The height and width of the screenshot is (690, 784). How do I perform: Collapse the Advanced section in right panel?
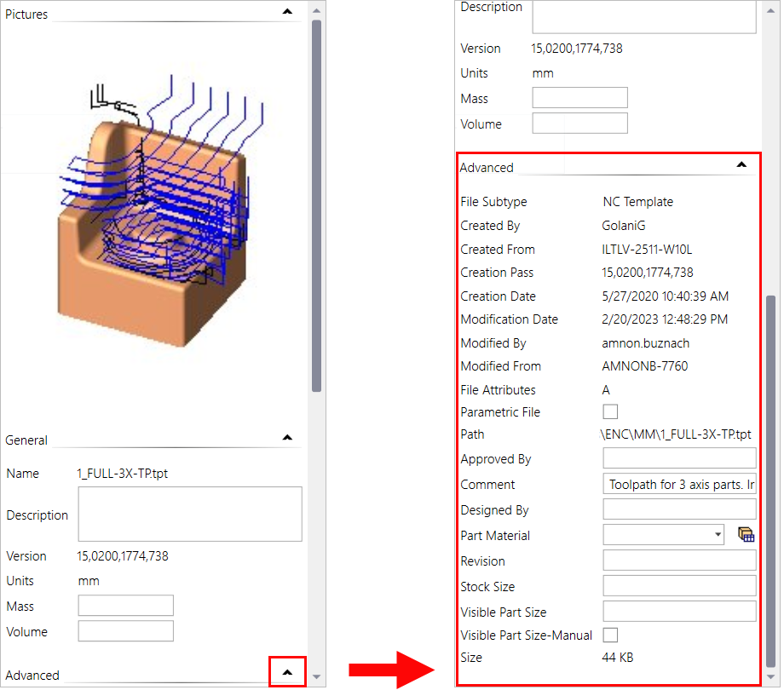coord(742,165)
